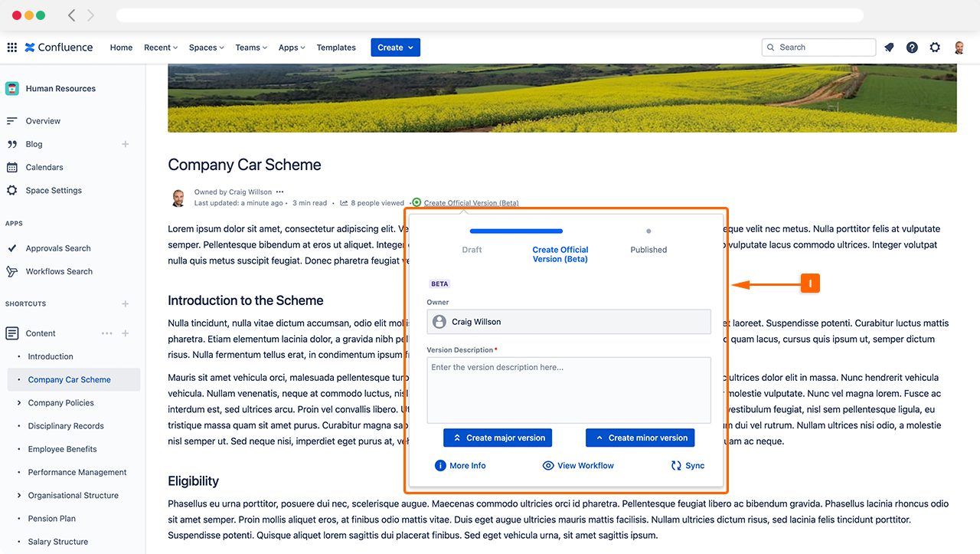
Task: Open the Spaces dropdown menu
Action: 206,48
